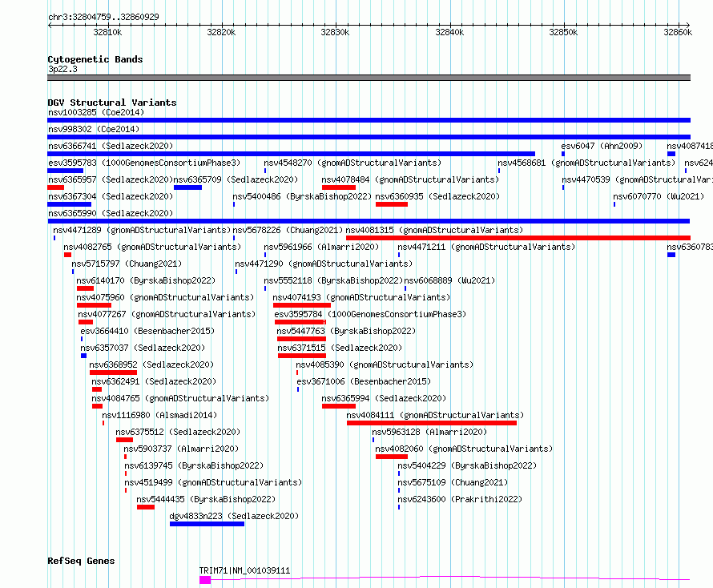Click the Cytogenetic Bands track title
The image size is (713, 588).
pyautogui.click(x=95, y=59)
